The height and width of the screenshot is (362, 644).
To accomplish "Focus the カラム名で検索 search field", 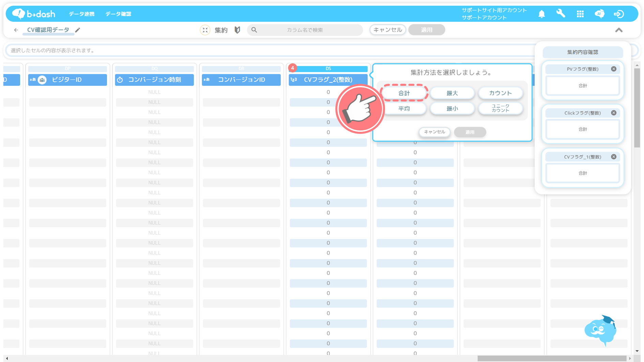I will (x=305, y=30).
